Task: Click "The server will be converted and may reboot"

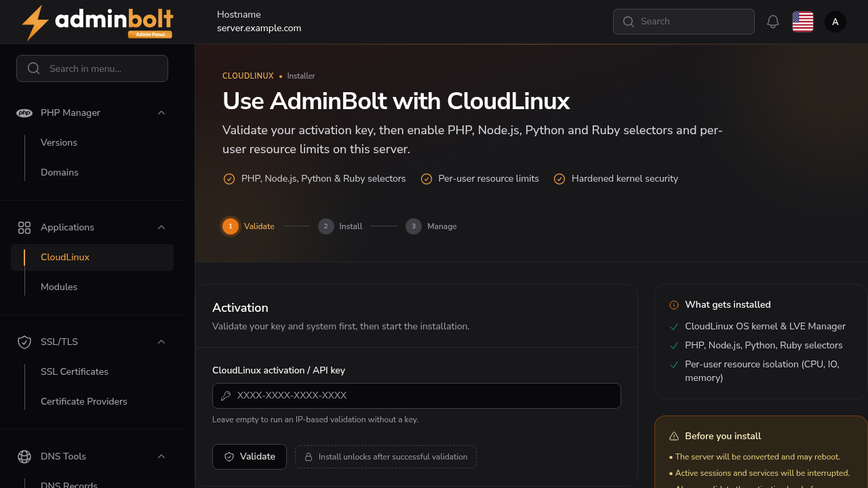Action: point(757,457)
